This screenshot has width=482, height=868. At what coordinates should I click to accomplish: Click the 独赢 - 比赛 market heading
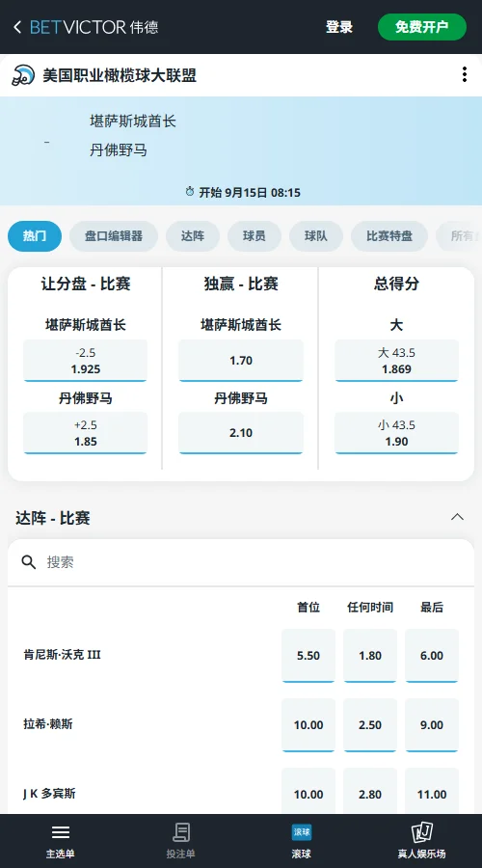pos(241,284)
